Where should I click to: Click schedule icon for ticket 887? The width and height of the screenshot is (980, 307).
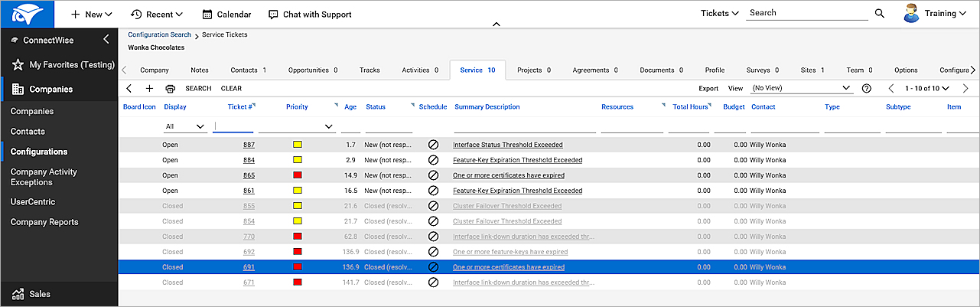[x=433, y=145]
